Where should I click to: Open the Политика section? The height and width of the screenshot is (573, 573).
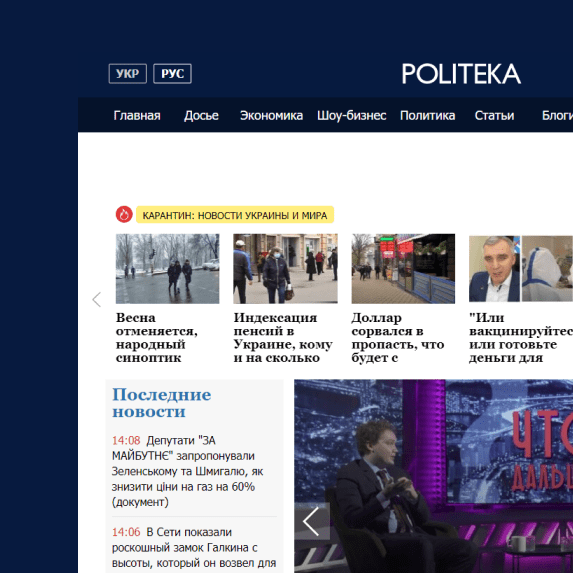(x=428, y=115)
